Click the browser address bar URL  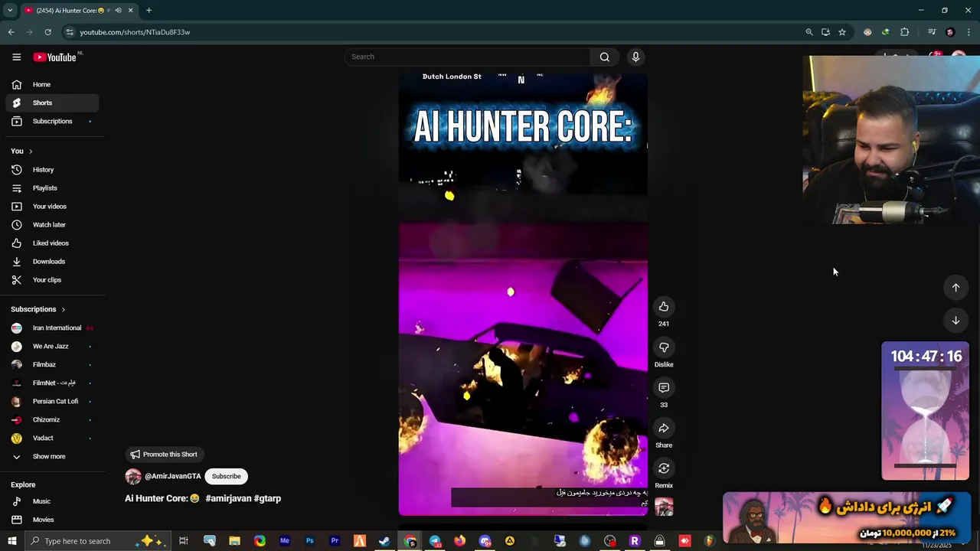135,32
